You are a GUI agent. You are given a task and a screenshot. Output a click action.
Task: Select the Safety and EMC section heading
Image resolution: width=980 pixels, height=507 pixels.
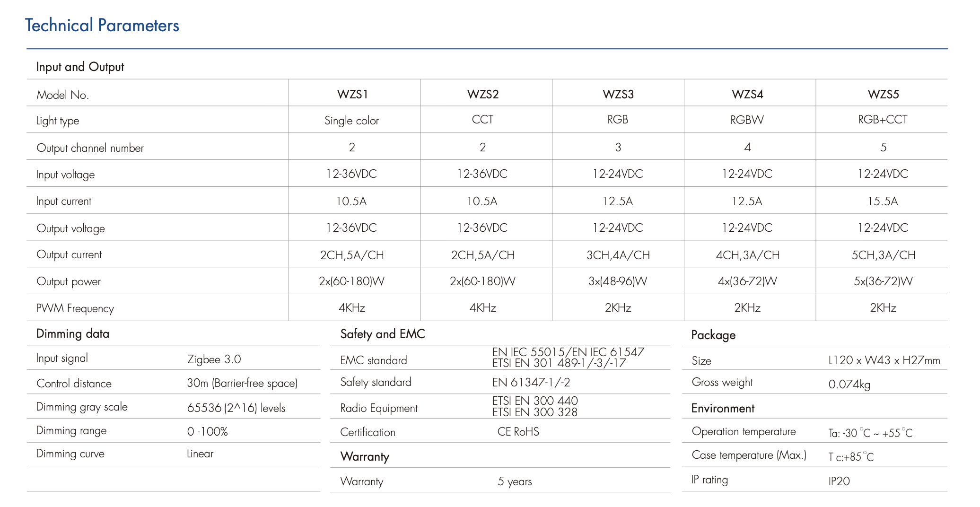[382, 334]
